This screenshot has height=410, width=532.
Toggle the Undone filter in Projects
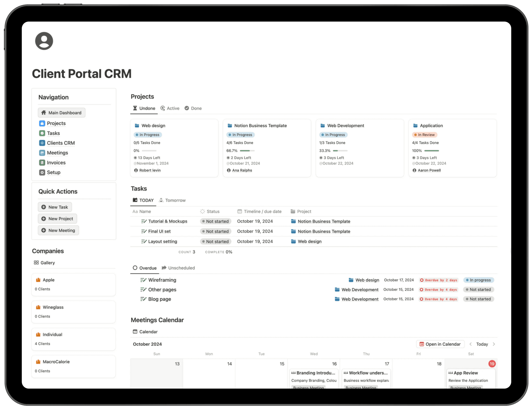144,108
